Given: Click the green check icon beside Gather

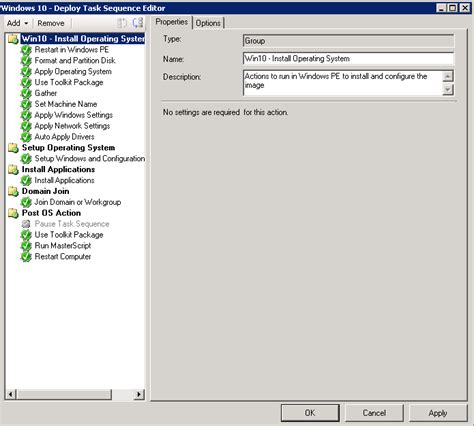Looking at the screenshot, I should pos(26,94).
